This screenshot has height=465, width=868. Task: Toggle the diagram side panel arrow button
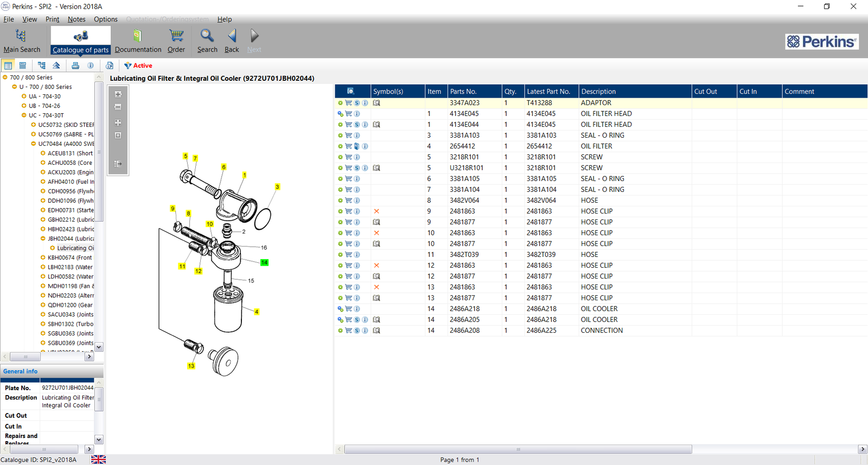point(118,164)
